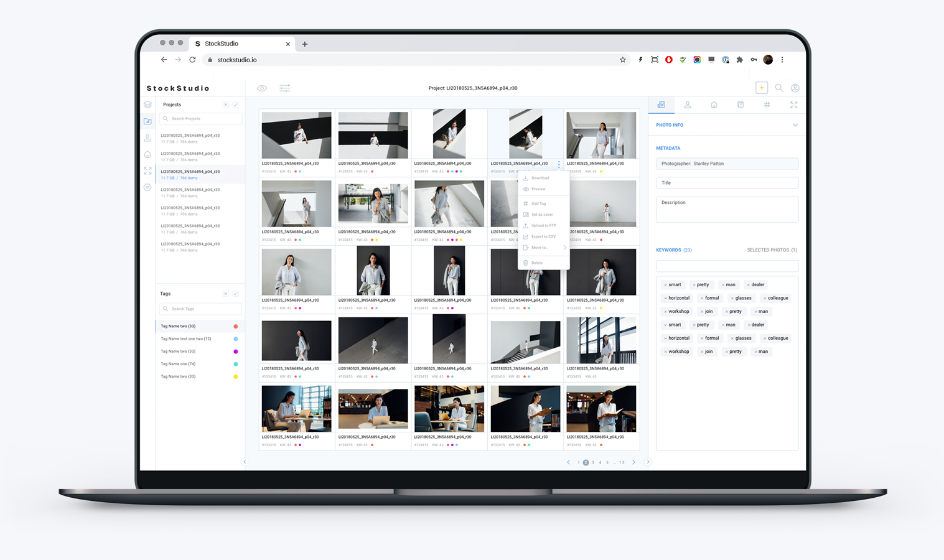Toggle the select-all checkbox next to Projects
Image resolution: width=944 pixels, height=560 pixels.
tap(235, 105)
